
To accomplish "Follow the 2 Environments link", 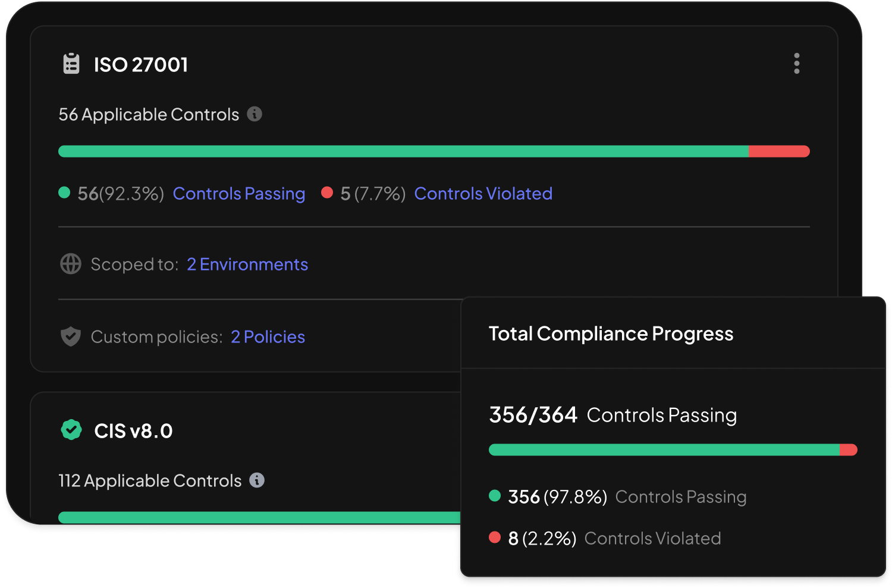I will point(247,265).
